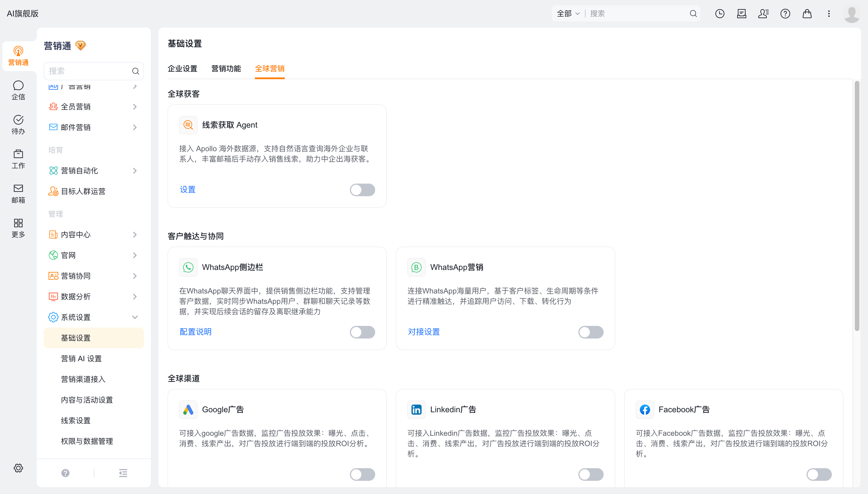This screenshot has width=868, height=494.
Task: Enable the Google广告 toggle
Action: click(363, 474)
